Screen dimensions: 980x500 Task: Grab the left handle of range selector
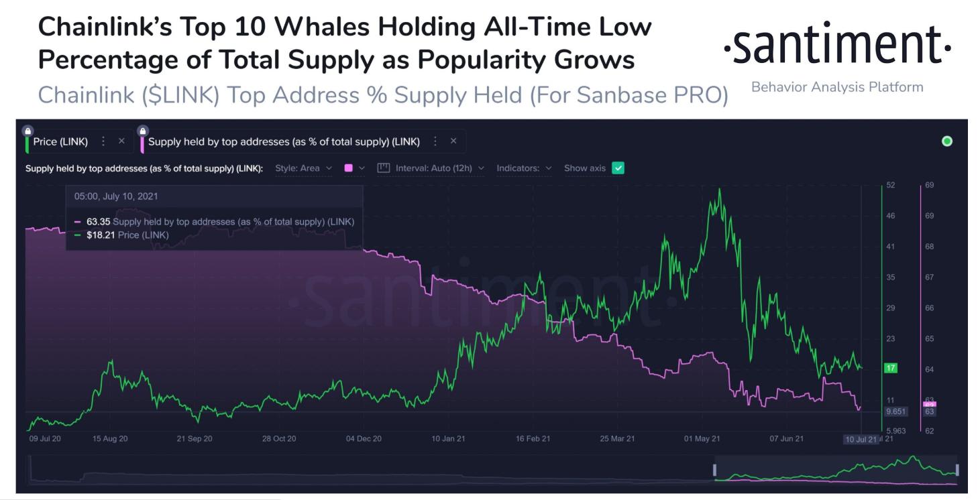(715, 469)
